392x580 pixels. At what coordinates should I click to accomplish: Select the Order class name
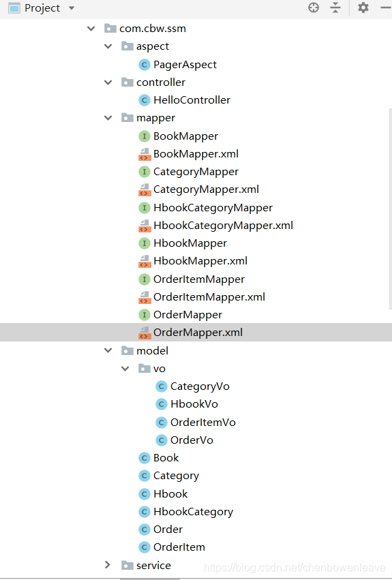point(168,530)
